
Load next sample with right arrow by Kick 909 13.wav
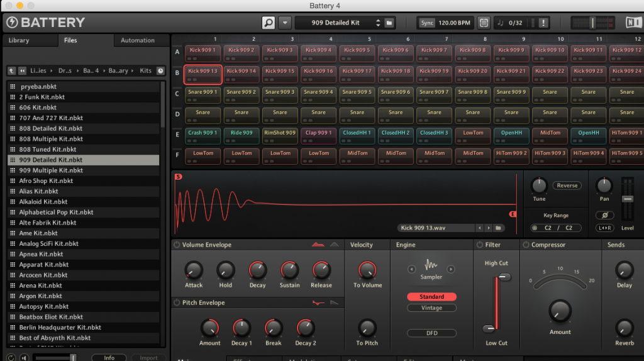pos(488,228)
